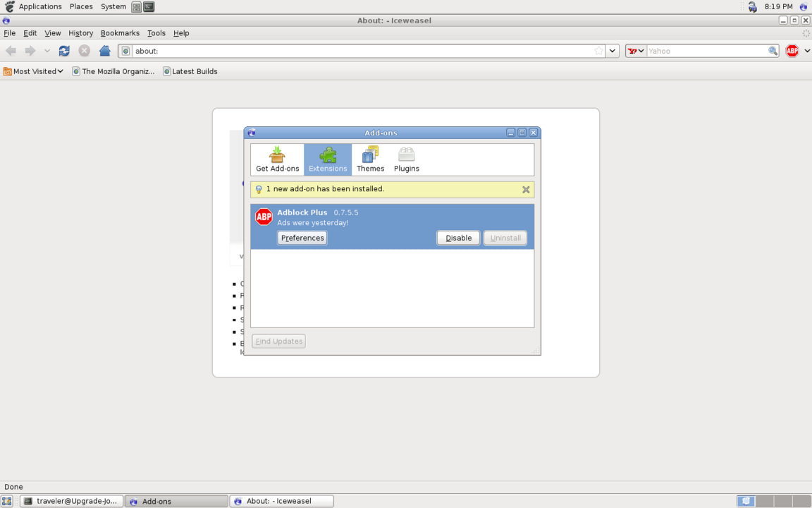
Task: Click the globe icon right of the clock
Action: [804, 7]
